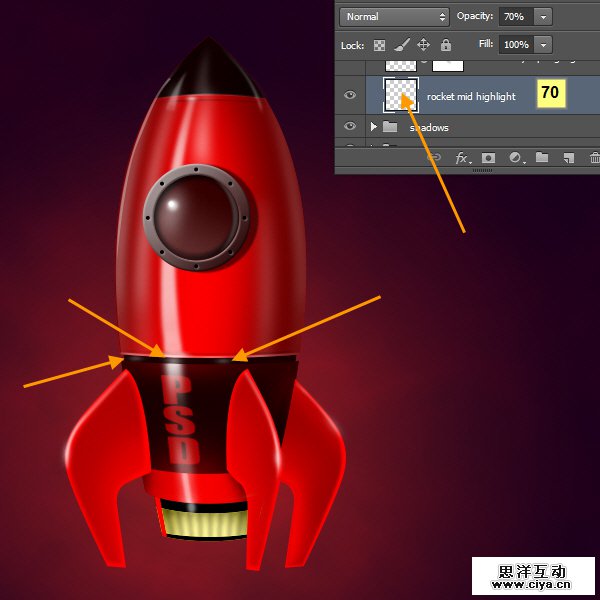Open the Normal blend mode dropdown
Screen dimensions: 600x600
(x=394, y=17)
